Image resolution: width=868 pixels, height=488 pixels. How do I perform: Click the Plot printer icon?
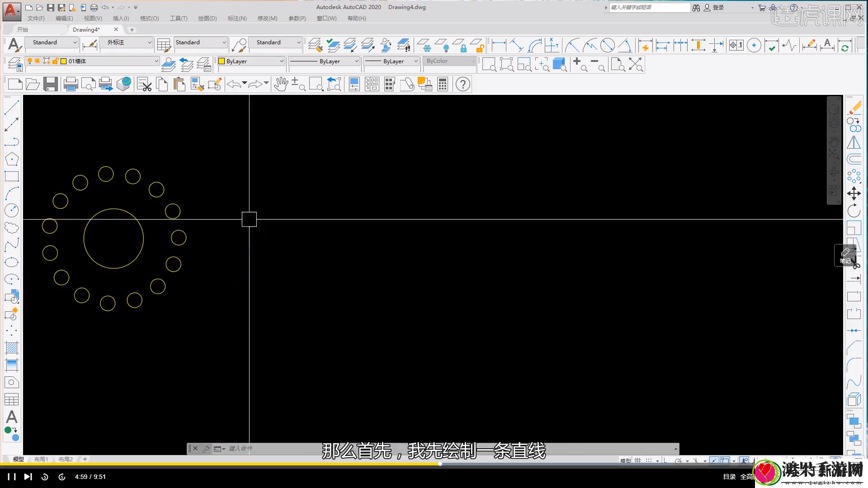(71, 84)
